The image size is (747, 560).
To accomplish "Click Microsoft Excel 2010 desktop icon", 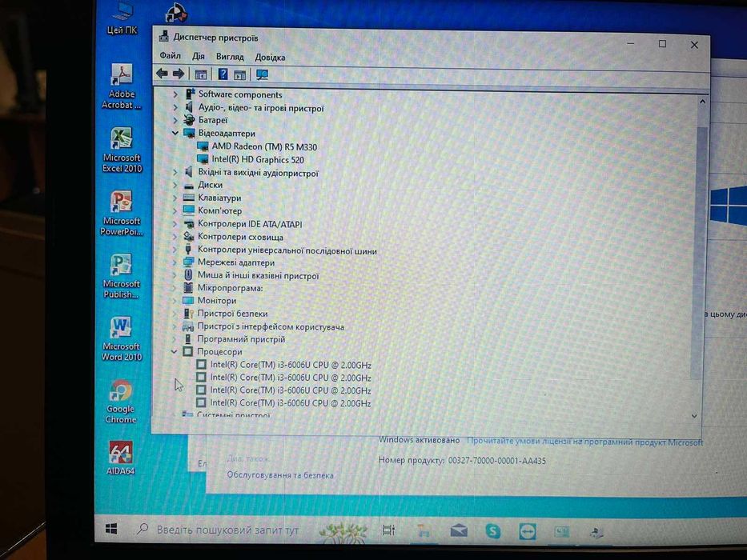I will tap(122, 150).
